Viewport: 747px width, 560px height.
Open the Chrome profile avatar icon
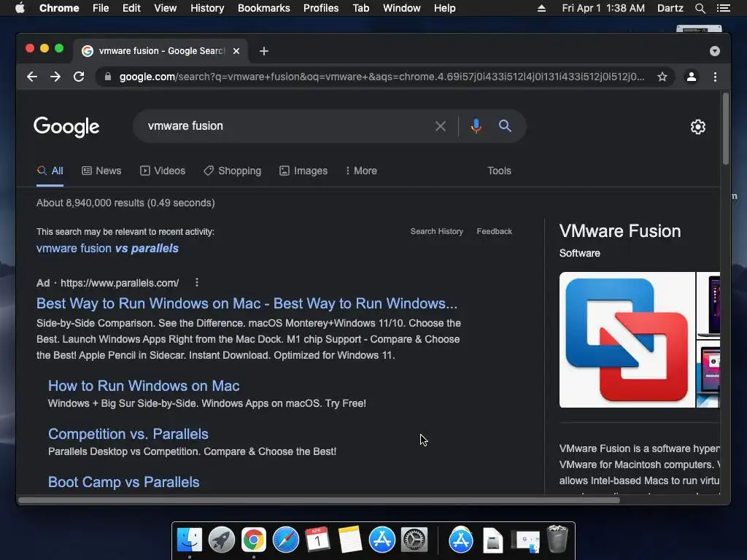[692, 77]
